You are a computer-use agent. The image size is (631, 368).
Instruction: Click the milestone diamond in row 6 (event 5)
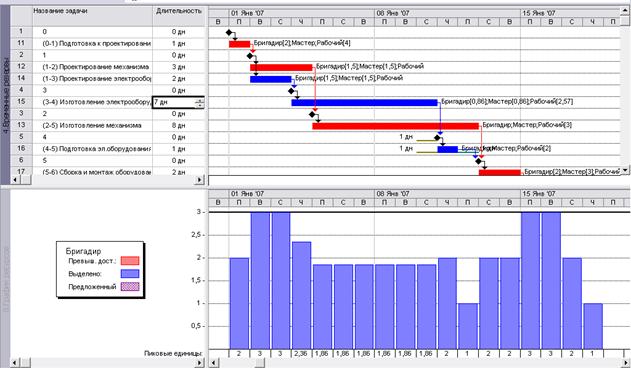[x=478, y=161]
